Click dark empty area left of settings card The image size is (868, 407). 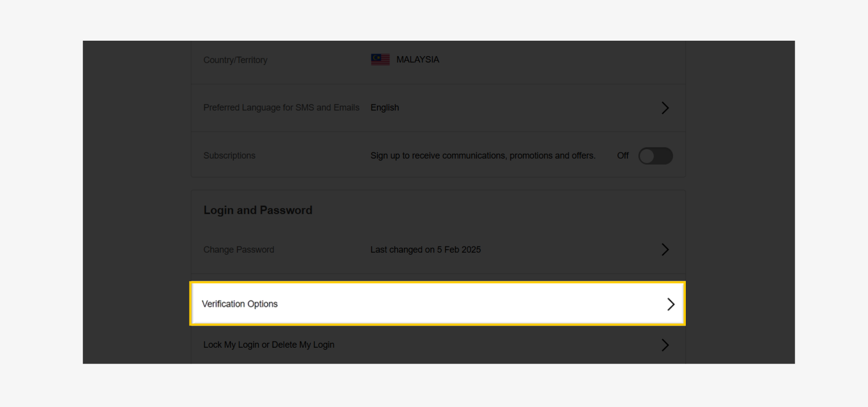click(136, 203)
